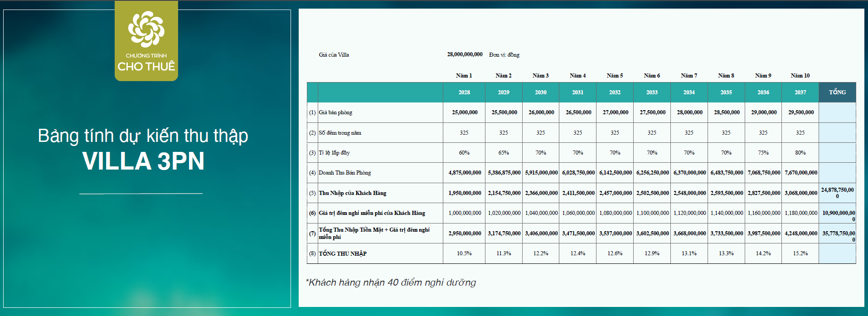Select 'Thu Nhập của Khách Hàng' row label

pyautogui.click(x=352, y=193)
